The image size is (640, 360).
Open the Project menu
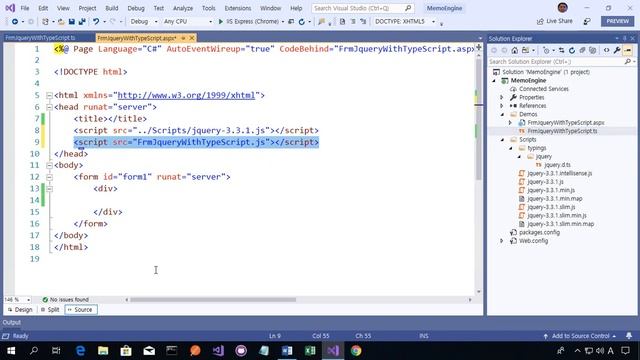[x=87, y=8]
